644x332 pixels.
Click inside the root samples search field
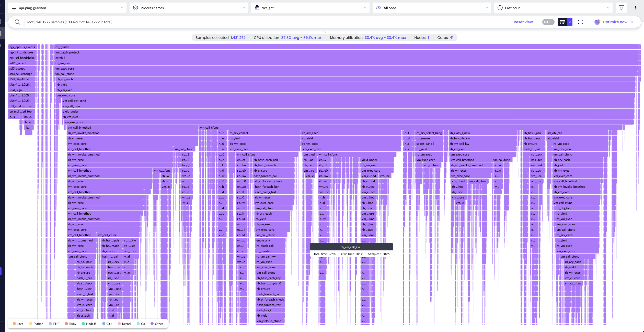153,22
